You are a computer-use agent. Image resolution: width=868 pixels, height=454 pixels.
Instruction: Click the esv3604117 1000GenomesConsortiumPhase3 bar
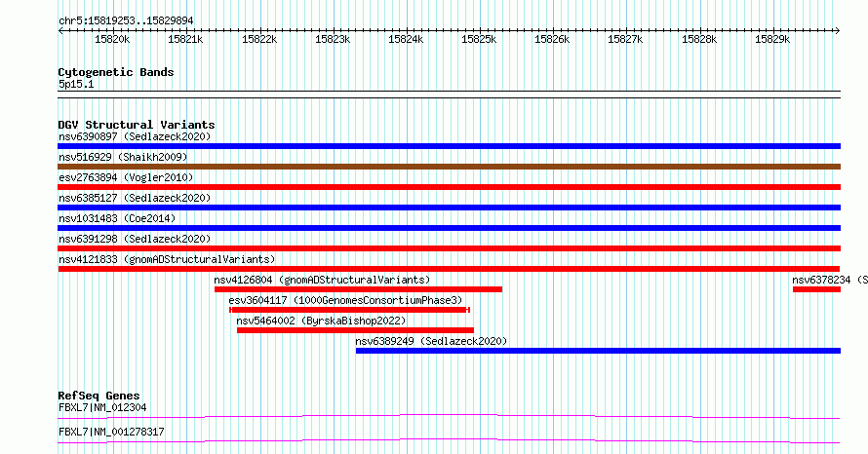(350, 310)
